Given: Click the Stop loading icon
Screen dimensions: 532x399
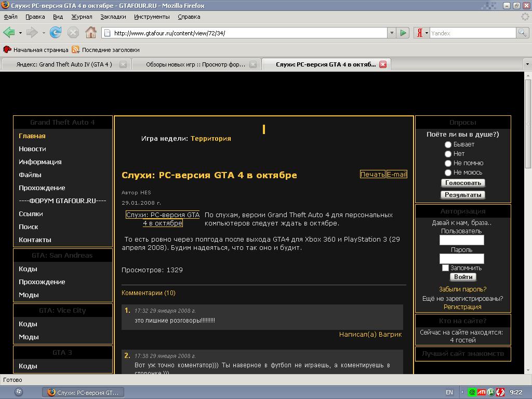Looking at the screenshot, I should click(x=73, y=33).
